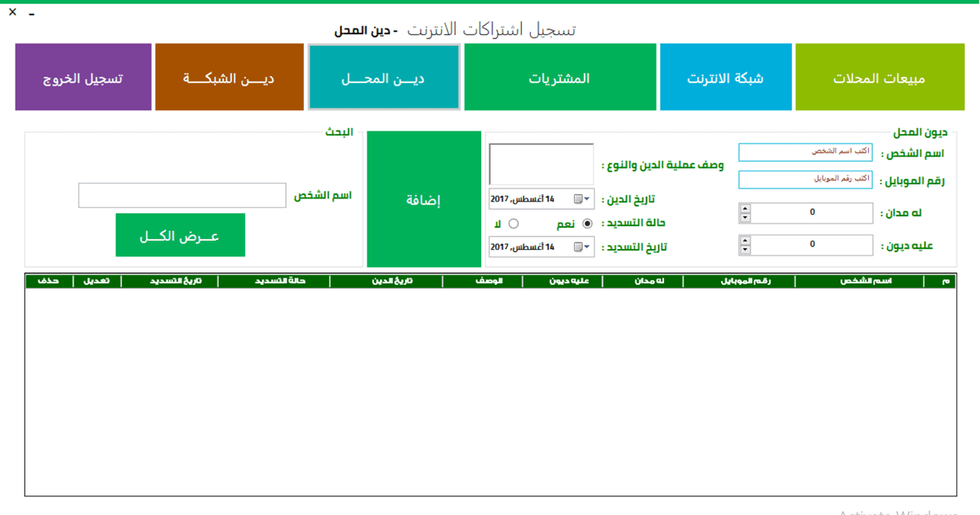This screenshot has width=980, height=515.
Task: Click the حذف column header
Action: point(49,281)
